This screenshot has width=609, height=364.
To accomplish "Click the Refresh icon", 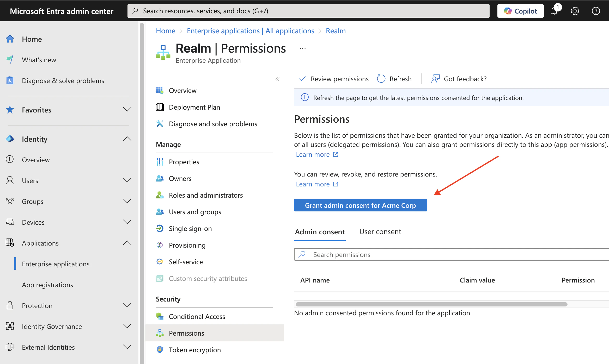I will point(381,79).
